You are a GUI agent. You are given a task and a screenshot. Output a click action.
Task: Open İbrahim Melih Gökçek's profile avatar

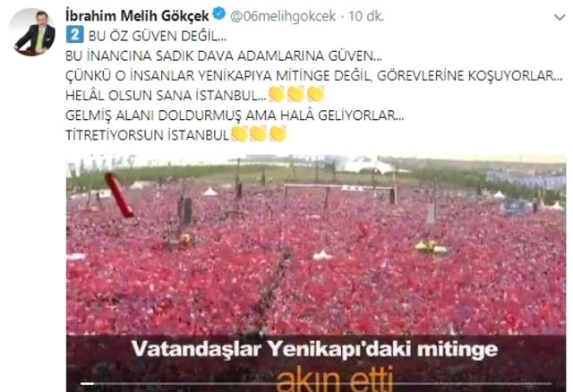(x=34, y=32)
